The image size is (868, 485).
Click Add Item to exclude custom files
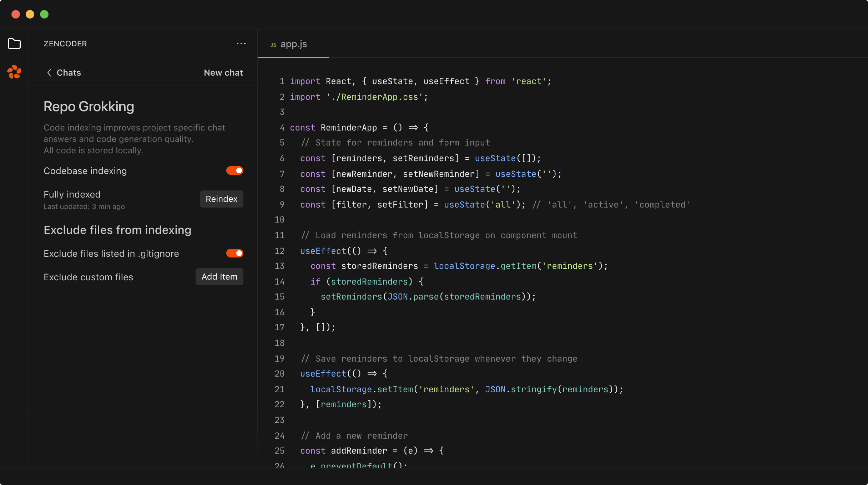point(219,276)
